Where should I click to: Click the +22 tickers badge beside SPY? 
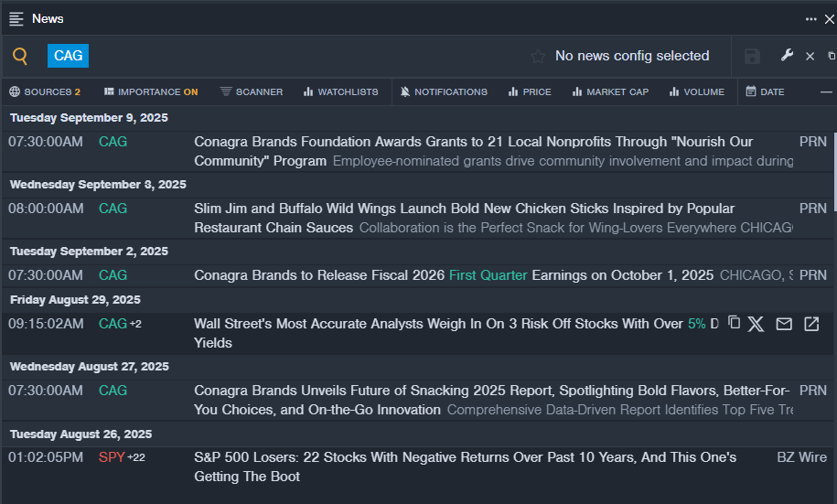pyautogui.click(x=136, y=457)
